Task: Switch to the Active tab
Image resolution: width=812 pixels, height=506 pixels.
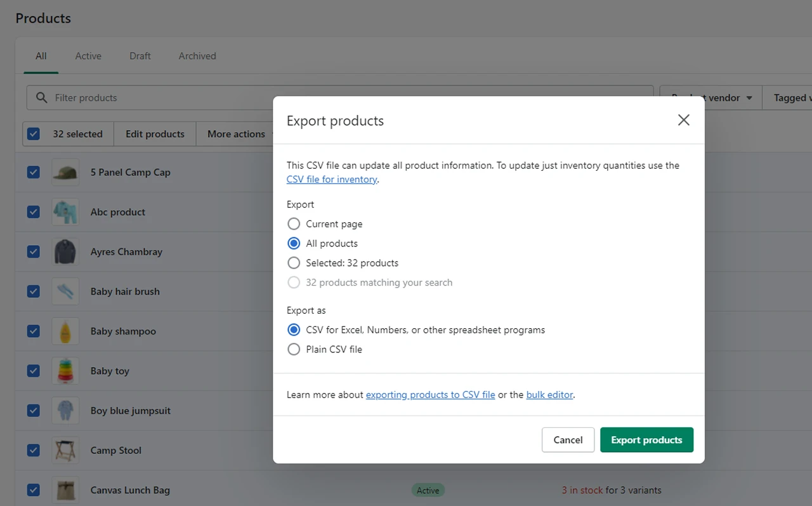Action: 88,56
